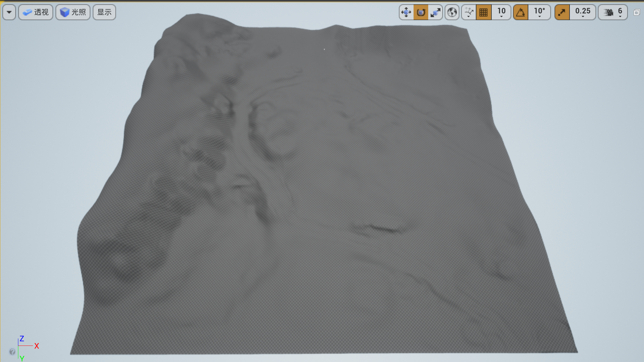Select the translate (move) transform tool
This screenshot has height=362, width=644.
pos(406,12)
